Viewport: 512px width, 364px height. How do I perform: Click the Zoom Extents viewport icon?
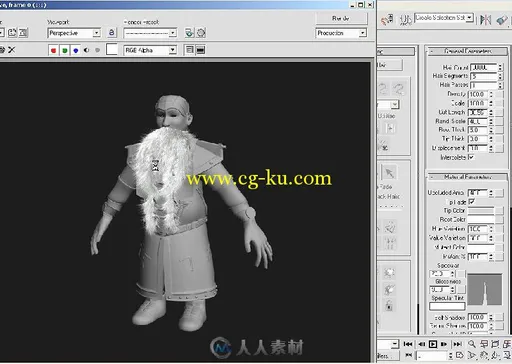[x=495, y=344]
